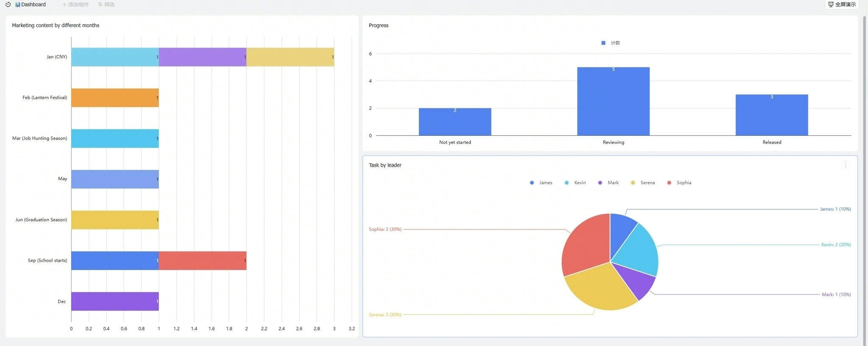Click the yellow Jan (CNY) bar segment
This screenshot has height=346, width=868.
point(290,57)
